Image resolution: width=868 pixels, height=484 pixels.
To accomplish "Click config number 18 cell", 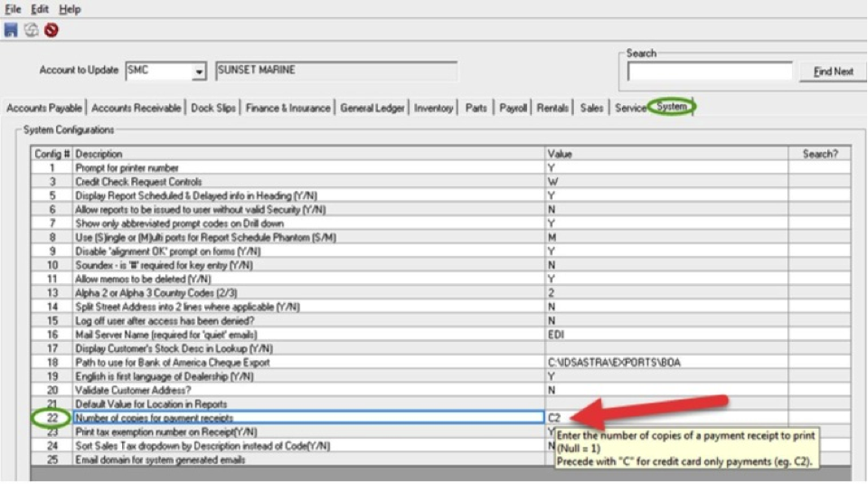I will [x=52, y=362].
